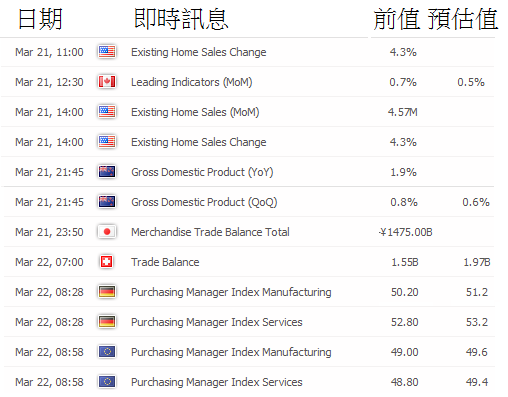Click US flag next to Existing Home Sales (MoM)

click(x=107, y=112)
